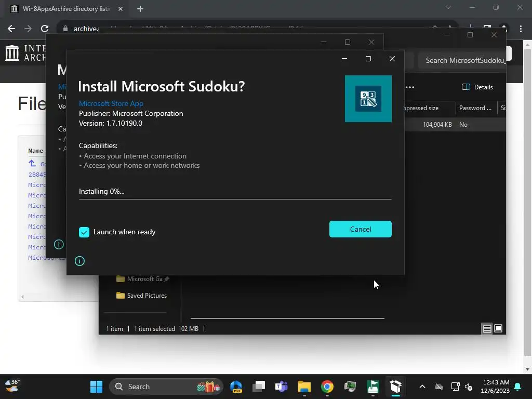Viewport: 532px width, 399px height.
Task: Click the Explorer horizontal scrollbar
Action: [287, 318]
